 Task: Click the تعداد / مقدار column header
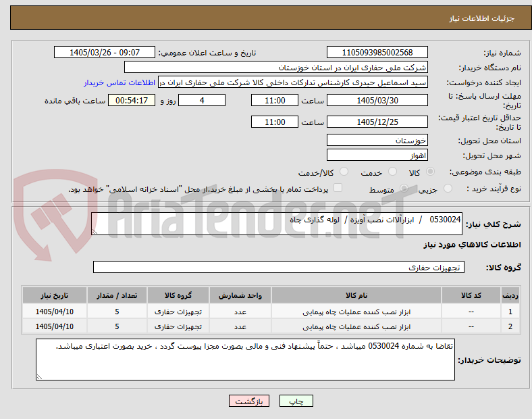coord(117,295)
